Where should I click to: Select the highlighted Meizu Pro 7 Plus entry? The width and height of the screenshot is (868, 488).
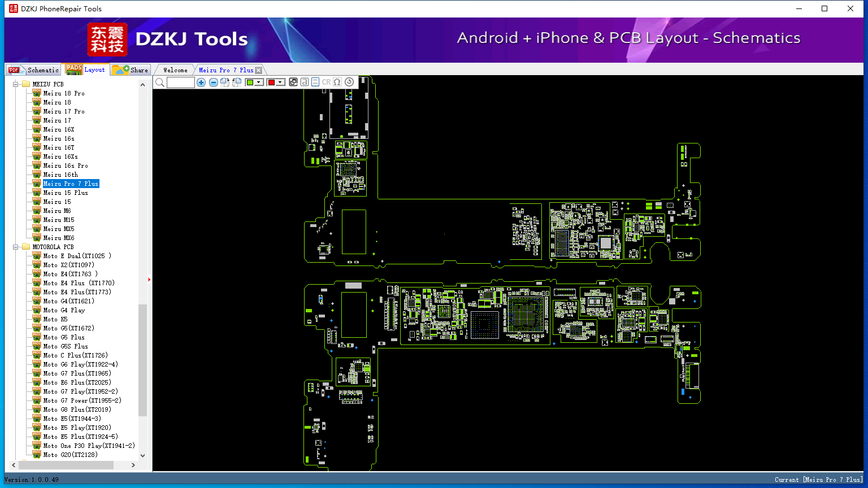click(71, 184)
